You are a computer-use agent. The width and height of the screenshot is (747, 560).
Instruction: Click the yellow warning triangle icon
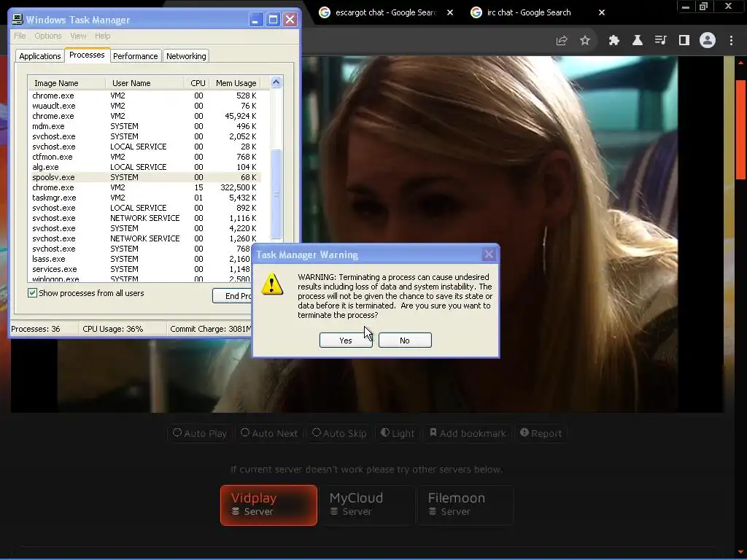[272, 284]
